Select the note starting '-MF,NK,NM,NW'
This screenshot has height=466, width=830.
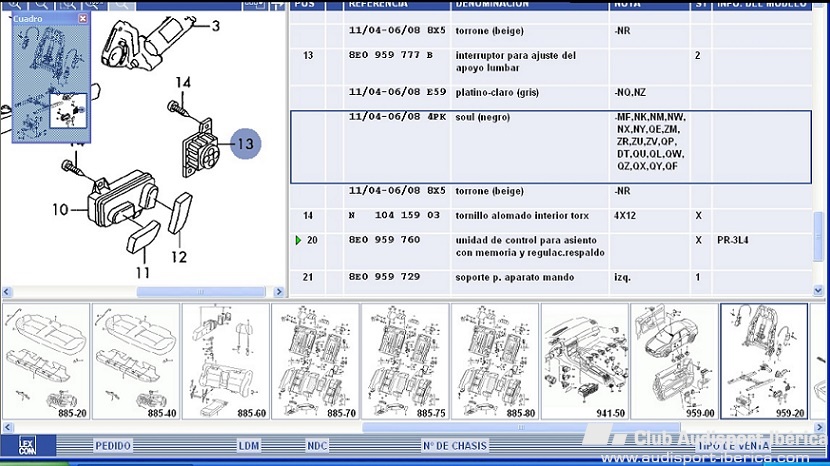coord(650,141)
